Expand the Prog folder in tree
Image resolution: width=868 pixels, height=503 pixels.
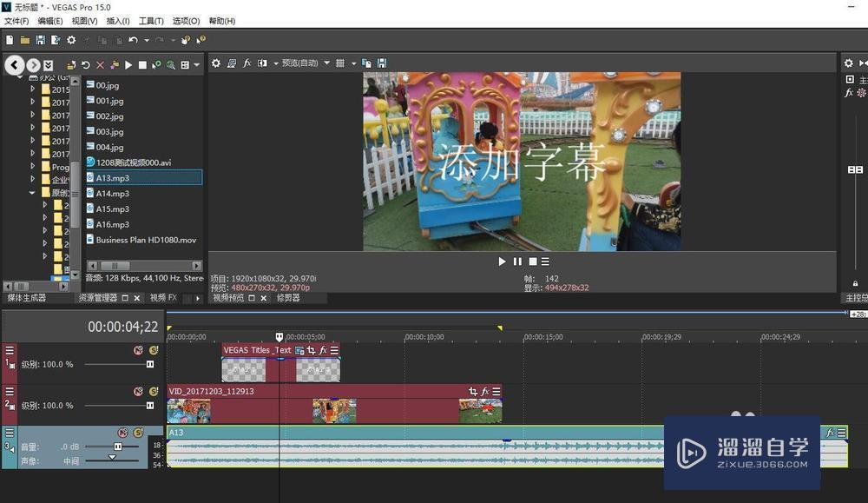[33, 167]
